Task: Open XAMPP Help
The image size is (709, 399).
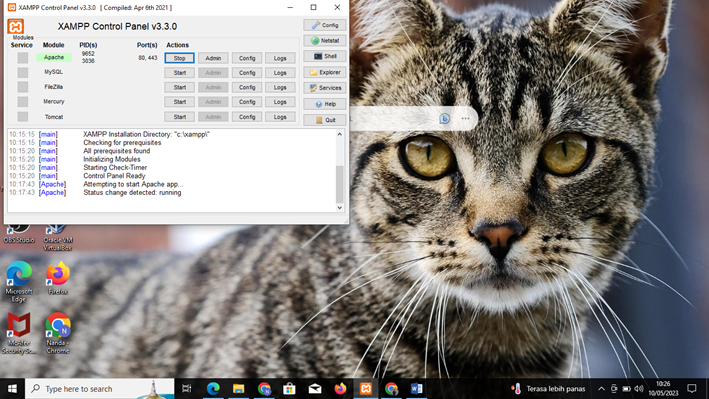Action: tap(325, 104)
